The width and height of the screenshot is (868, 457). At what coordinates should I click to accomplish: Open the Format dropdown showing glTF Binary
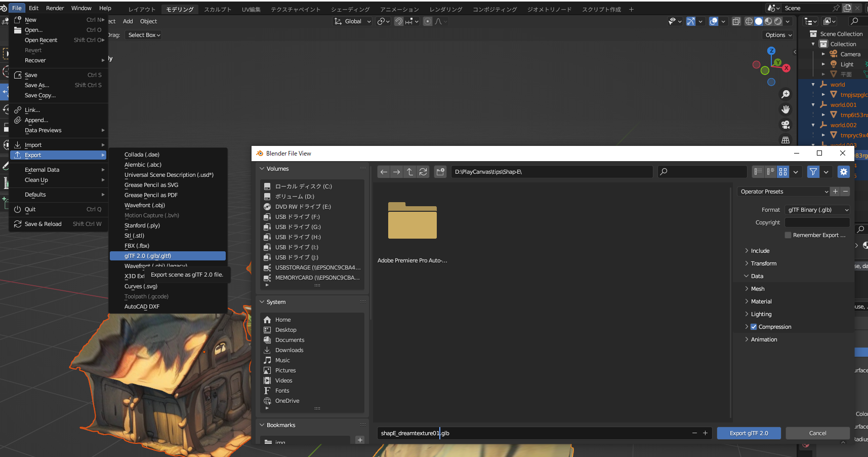click(816, 209)
